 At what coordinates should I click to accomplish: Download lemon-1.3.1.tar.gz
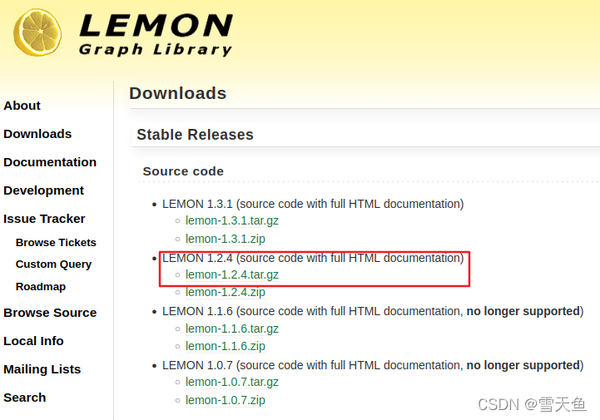pyautogui.click(x=232, y=221)
